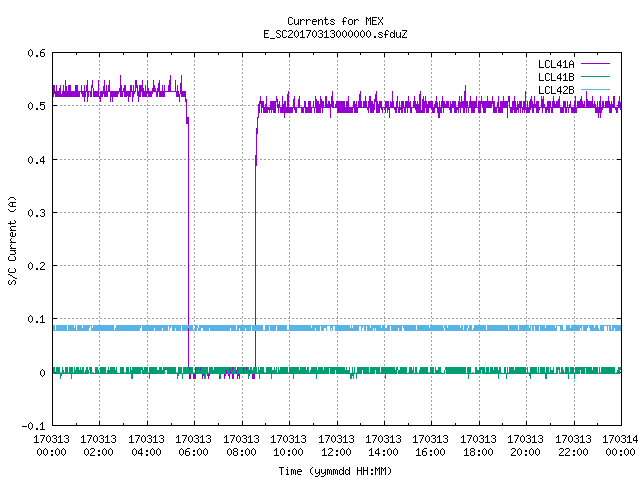
Task: Click the x-axis tick label 170313 10:00
Action: [x=288, y=446]
